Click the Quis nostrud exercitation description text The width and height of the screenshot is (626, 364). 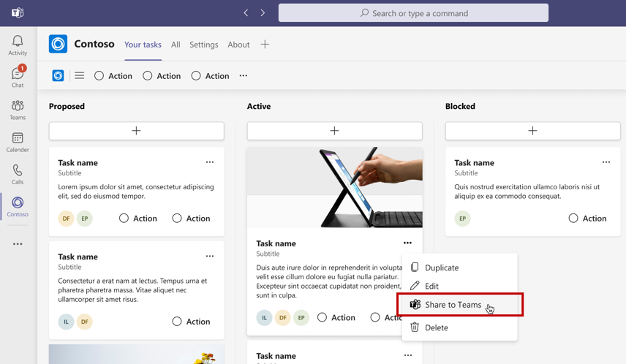pyautogui.click(x=527, y=192)
